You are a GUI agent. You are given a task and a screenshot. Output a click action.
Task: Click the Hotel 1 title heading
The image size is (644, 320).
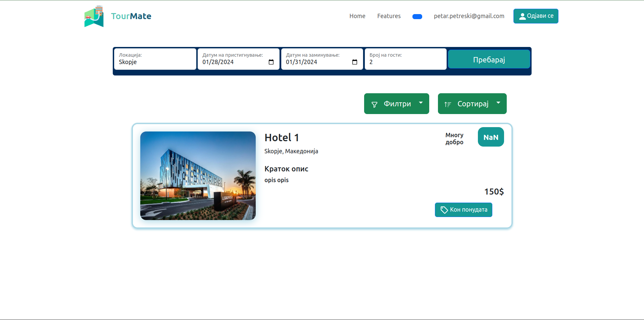(x=282, y=138)
